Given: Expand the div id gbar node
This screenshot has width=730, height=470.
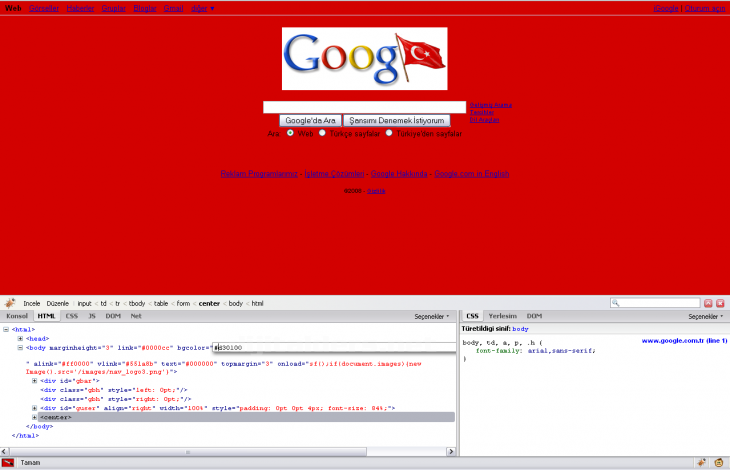Looking at the screenshot, I should [x=34, y=381].
